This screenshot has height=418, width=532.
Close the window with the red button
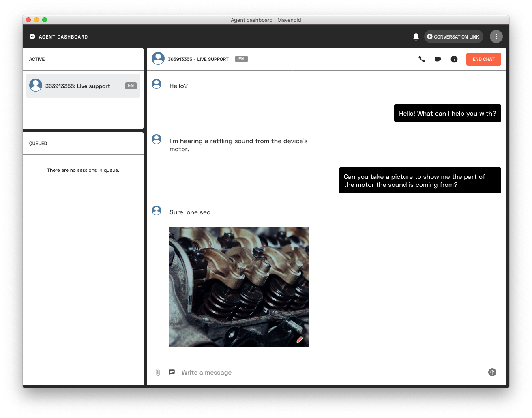point(28,20)
